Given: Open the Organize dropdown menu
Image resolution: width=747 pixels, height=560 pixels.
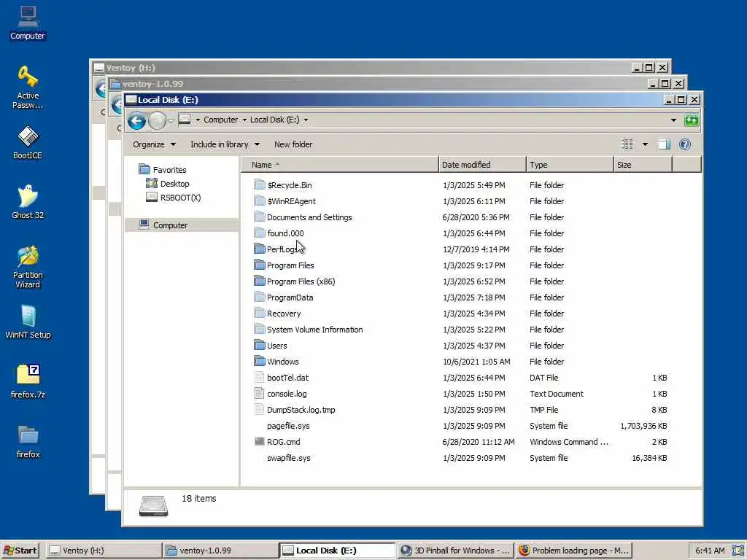Looking at the screenshot, I should (155, 144).
